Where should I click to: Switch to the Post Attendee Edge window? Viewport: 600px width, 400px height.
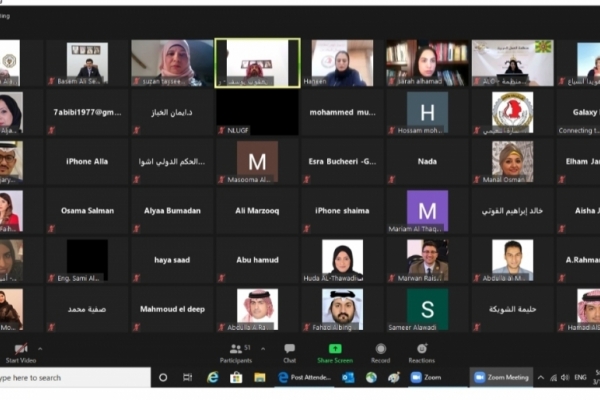coord(305,378)
